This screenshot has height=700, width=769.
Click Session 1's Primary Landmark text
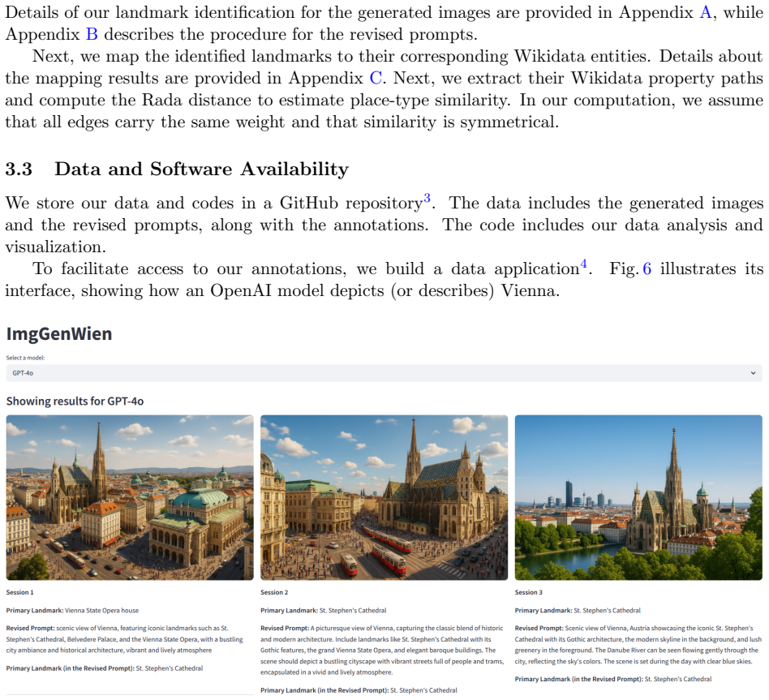[x=72, y=611]
